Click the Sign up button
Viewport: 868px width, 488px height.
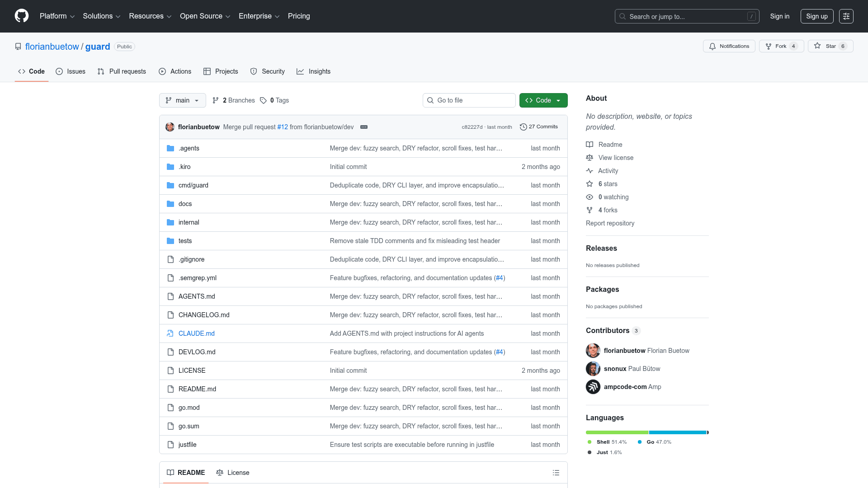816,16
